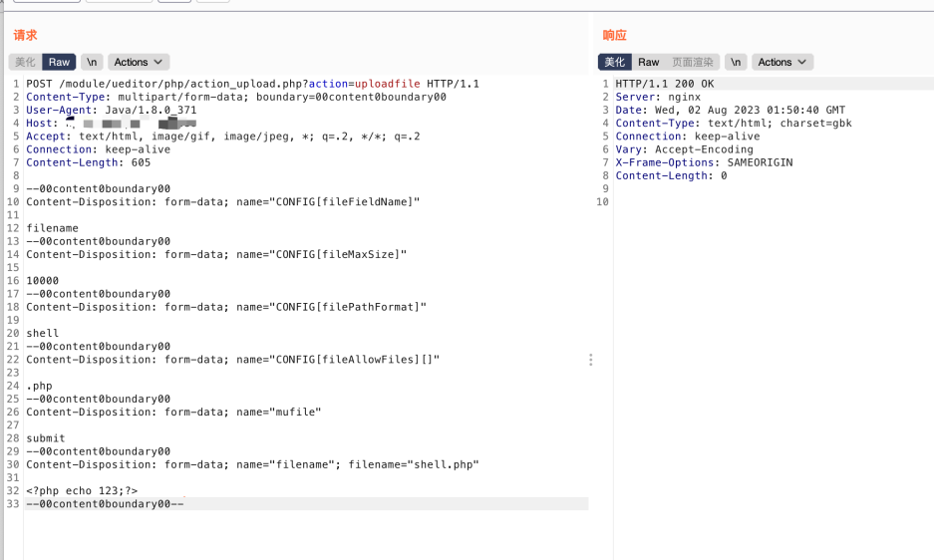Click CONFIG[fileAllowFiles][] disposition line
This screenshot has width=934, height=560.
(x=233, y=360)
